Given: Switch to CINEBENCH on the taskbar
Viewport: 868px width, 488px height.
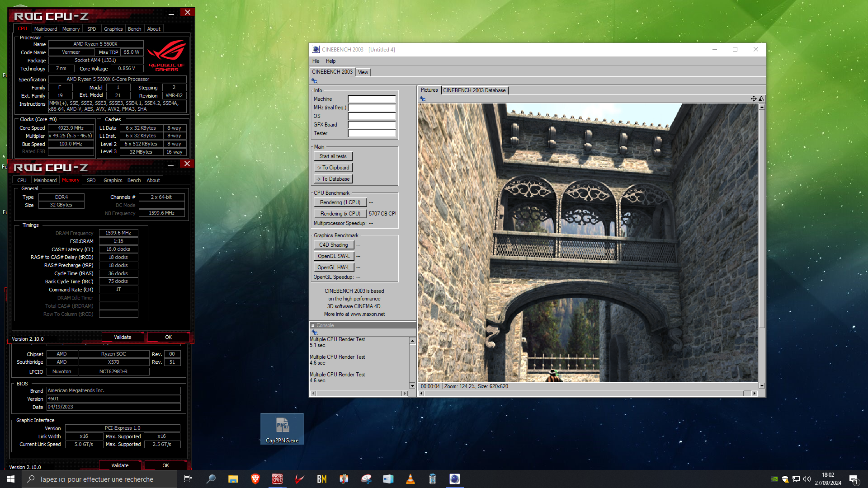Looking at the screenshot, I should tap(454, 479).
